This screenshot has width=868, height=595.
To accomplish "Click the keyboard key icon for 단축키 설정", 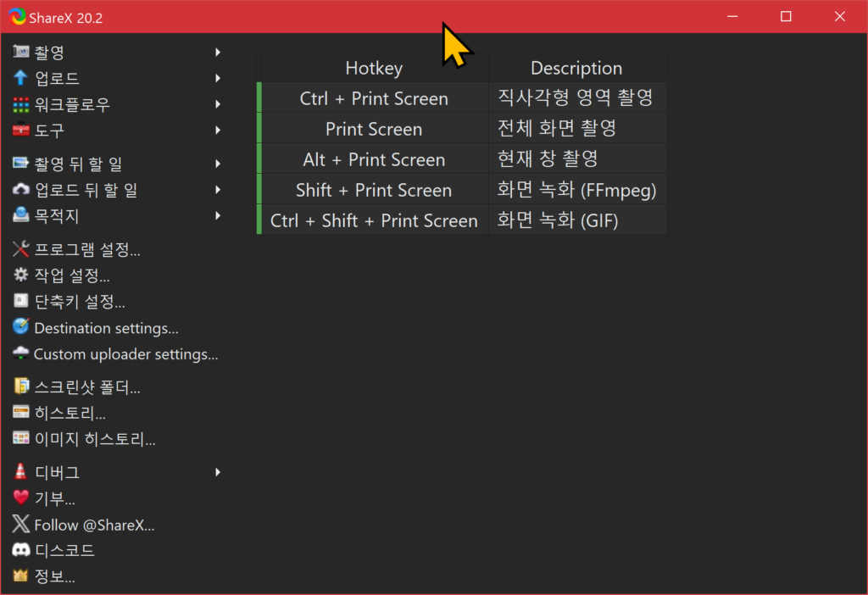I will point(21,301).
